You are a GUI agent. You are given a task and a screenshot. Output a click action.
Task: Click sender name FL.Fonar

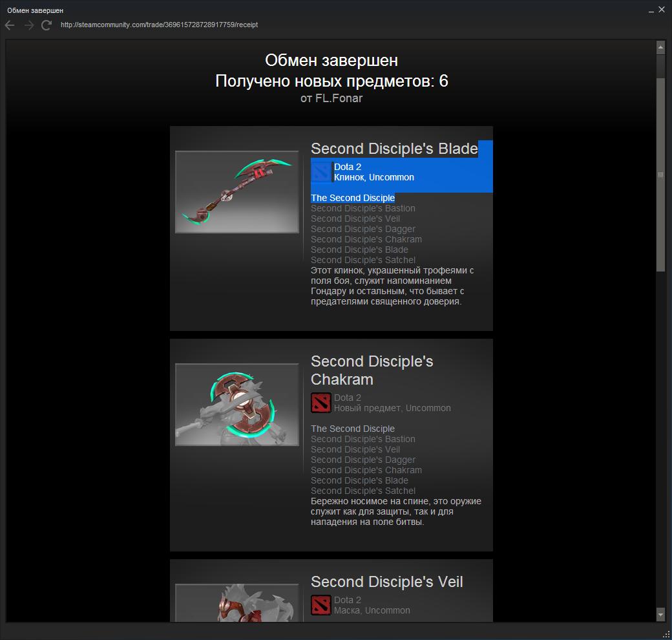[339, 98]
